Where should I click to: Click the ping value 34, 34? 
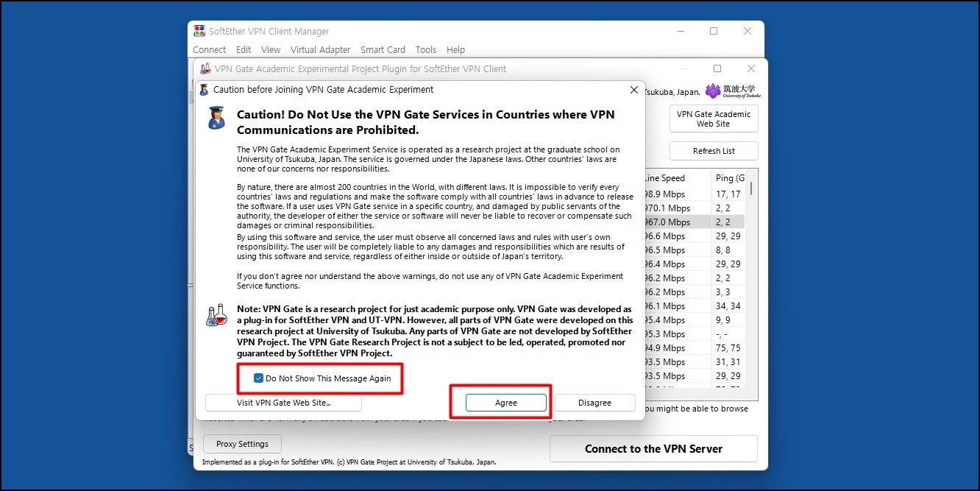728,306
